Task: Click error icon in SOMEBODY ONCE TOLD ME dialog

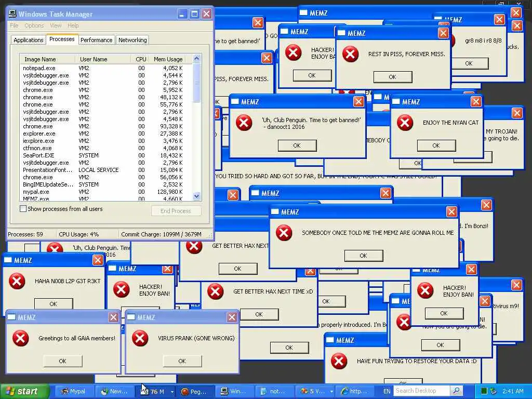Action: point(284,233)
